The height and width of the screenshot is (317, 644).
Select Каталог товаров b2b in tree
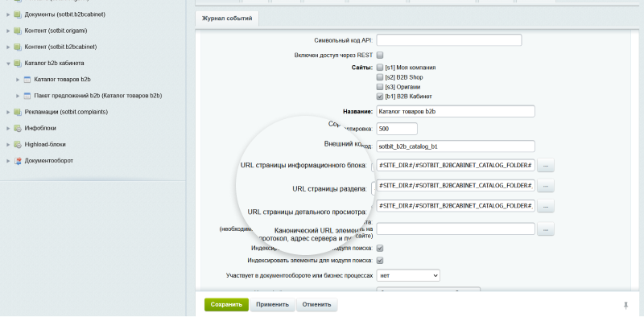(63, 80)
